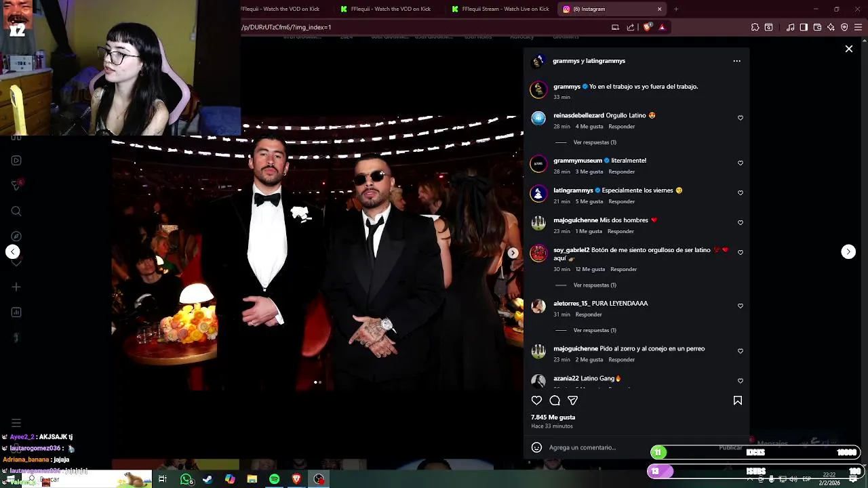The width and height of the screenshot is (868, 488).
Task: Show who liked: 7.845 Me gusta
Action: (x=553, y=418)
